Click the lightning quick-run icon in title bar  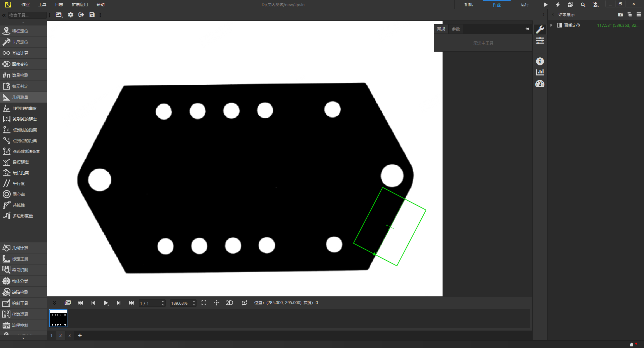[x=558, y=5]
